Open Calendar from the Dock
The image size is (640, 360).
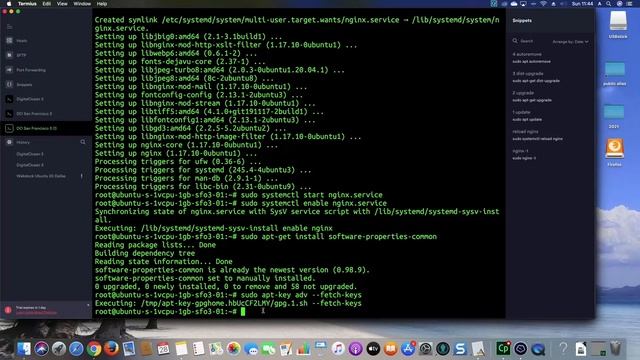(x=163, y=349)
